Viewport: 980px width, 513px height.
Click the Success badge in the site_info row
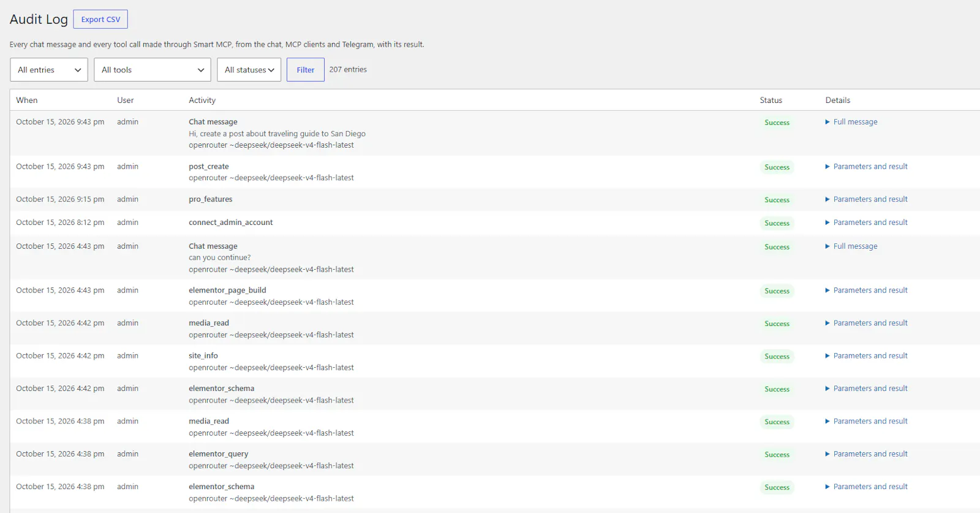[x=777, y=356]
